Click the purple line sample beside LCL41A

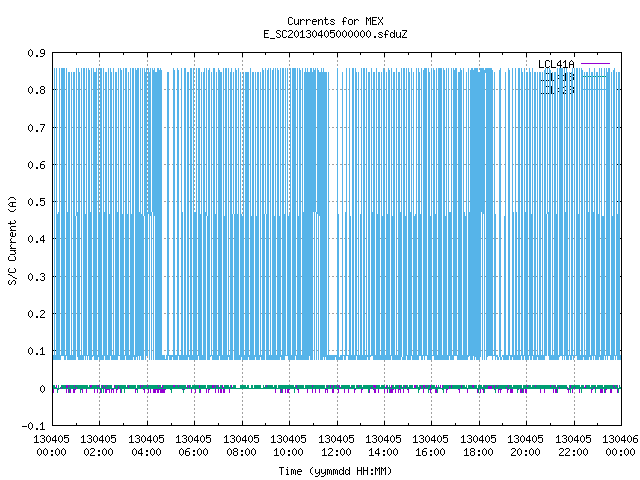pyautogui.click(x=595, y=64)
